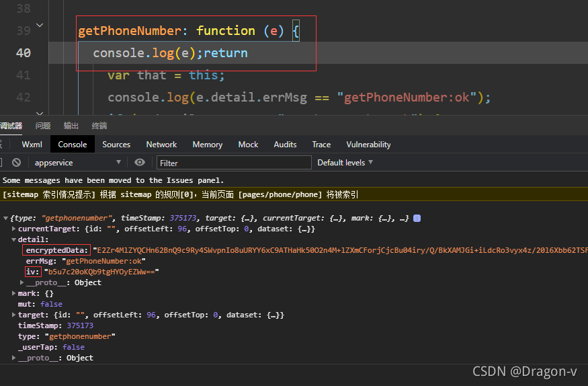This screenshot has width=588, height=386.
Task: Open the Memory tab
Action: (x=207, y=144)
